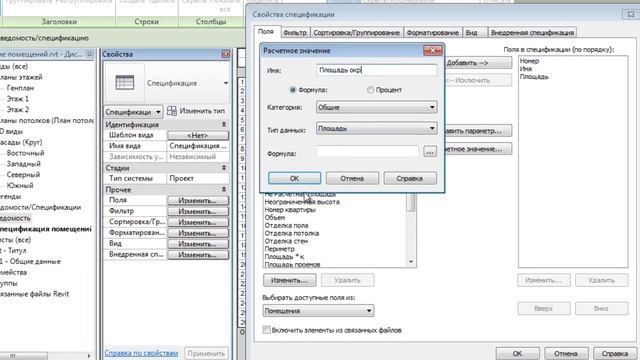Click Изменить button for Фильтр row

[198, 211]
